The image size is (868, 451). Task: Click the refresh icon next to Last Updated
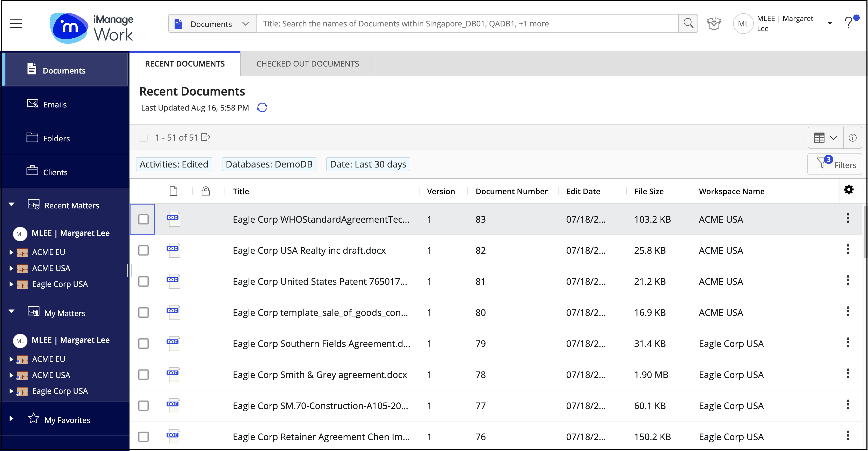tap(262, 108)
